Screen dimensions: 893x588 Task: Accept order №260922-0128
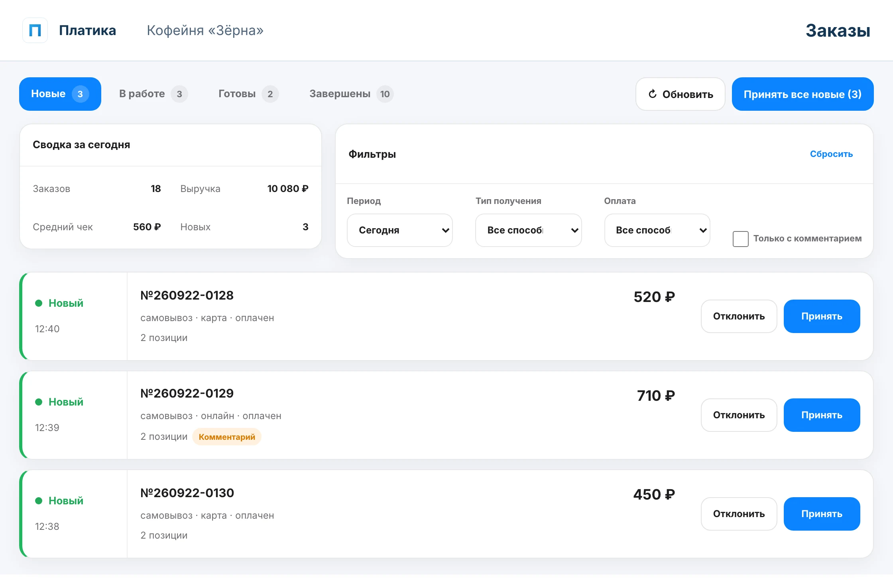822,316
